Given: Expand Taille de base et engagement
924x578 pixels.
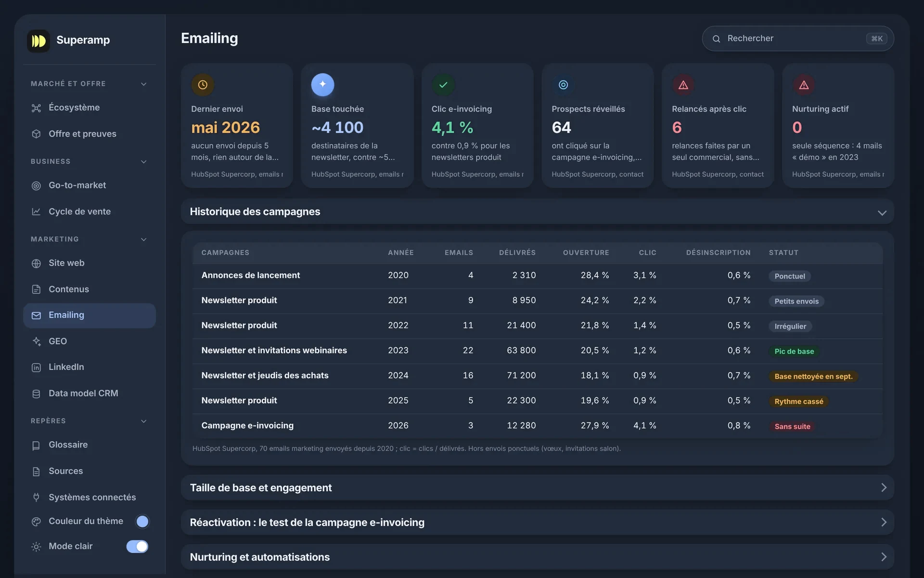Looking at the screenshot, I should 537,487.
